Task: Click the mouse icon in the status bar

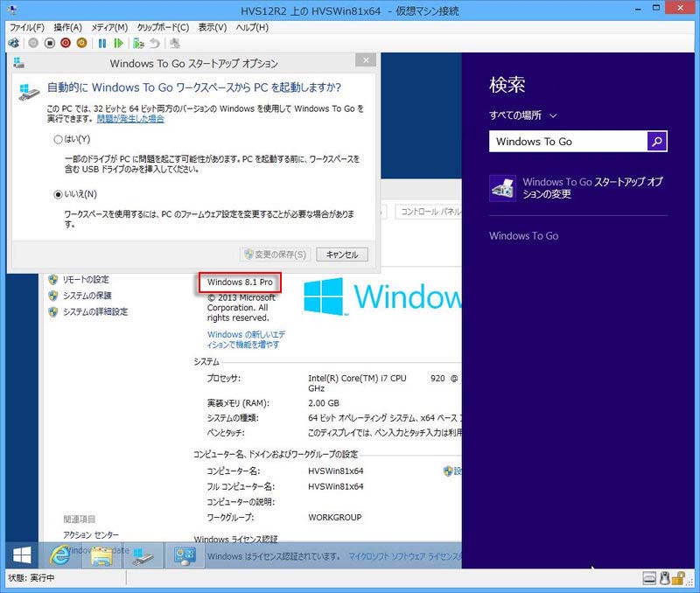Action: pos(664,578)
